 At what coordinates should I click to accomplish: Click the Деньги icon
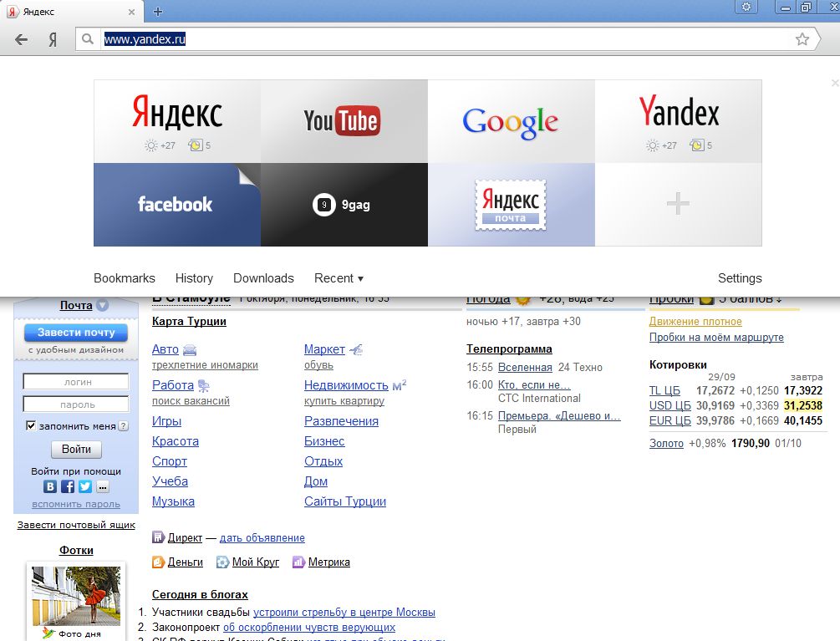coord(158,562)
